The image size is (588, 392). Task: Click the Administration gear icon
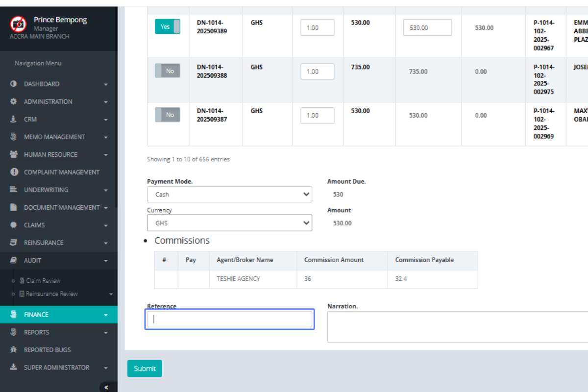[14, 102]
